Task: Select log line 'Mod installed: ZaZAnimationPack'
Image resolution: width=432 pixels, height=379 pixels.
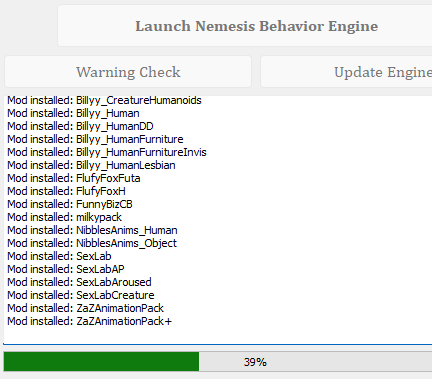Action: [x=86, y=308]
